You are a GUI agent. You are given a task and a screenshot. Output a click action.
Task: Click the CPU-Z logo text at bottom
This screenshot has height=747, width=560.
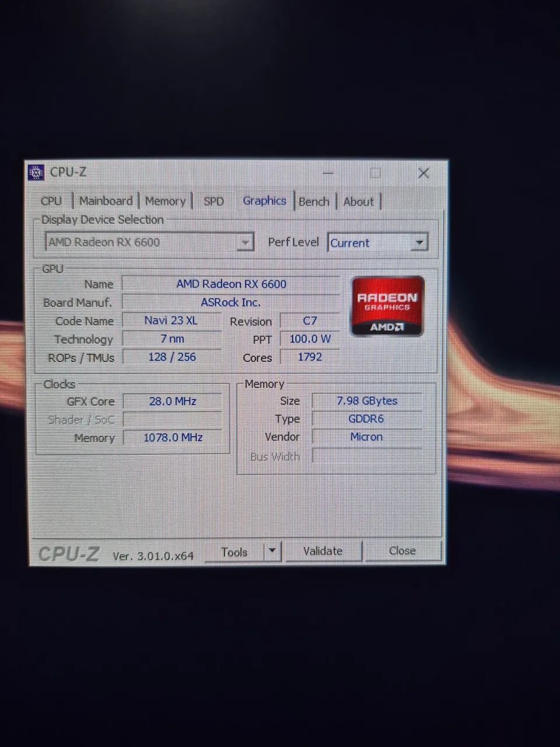[x=69, y=554]
